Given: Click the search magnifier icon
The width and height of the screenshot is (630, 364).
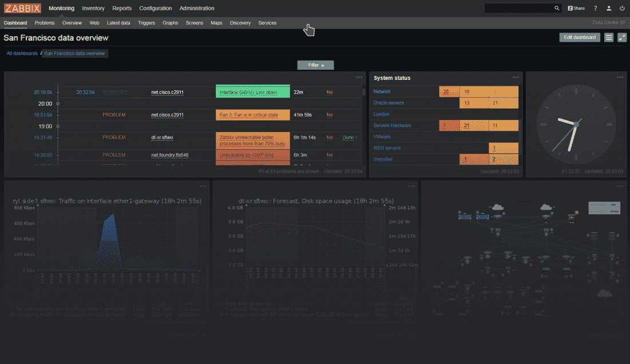Looking at the screenshot, I should pyautogui.click(x=557, y=8).
